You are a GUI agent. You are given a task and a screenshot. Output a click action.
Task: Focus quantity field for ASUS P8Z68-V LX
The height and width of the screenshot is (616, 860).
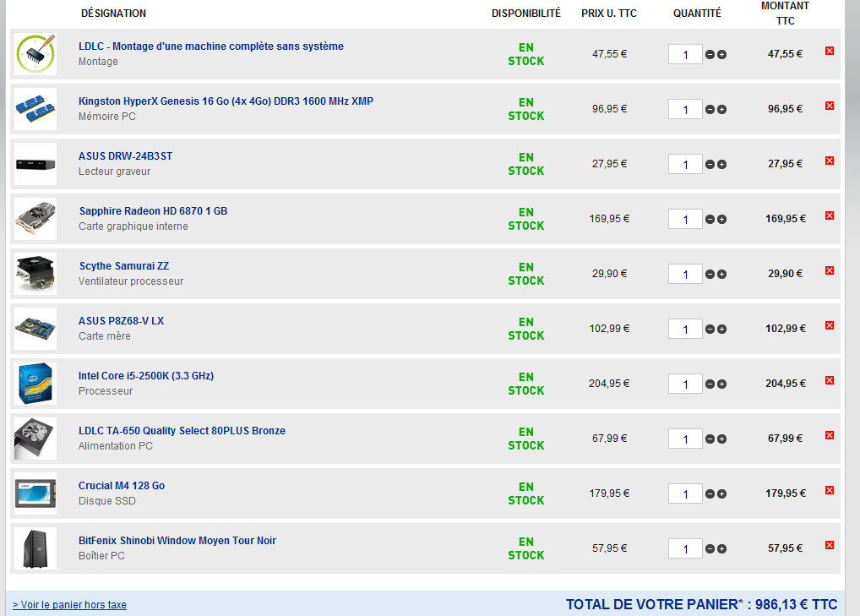pyautogui.click(x=685, y=329)
